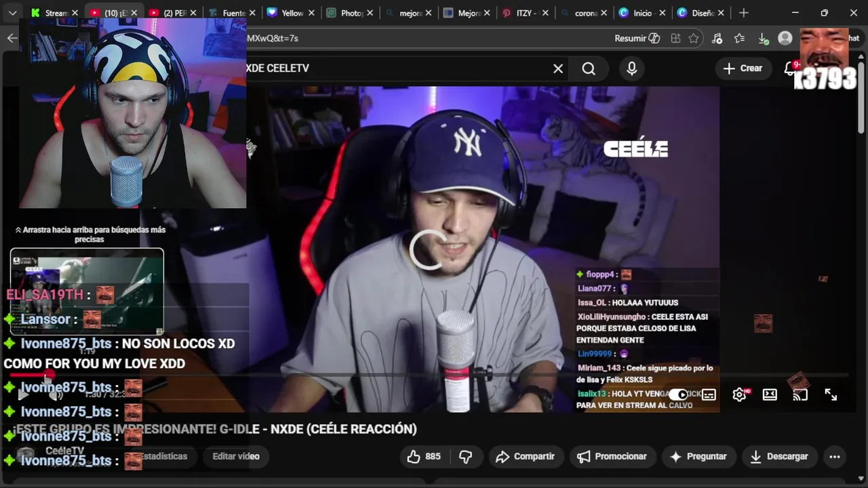868x488 pixels.
Task: Open a new browser tab
Action: coord(744,13)
